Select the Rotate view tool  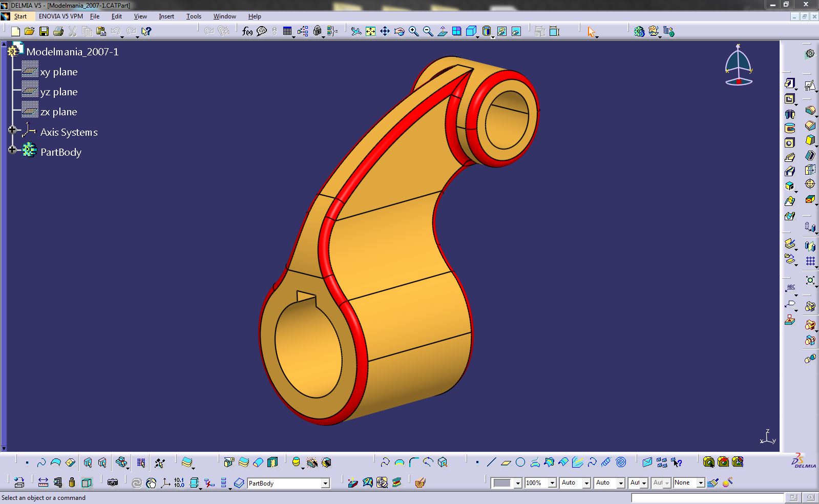pyautogui.click(x=399, y=32)
